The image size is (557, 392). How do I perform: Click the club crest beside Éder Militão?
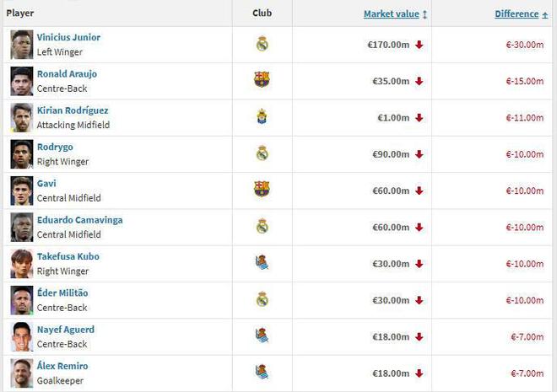click(262, 299)
